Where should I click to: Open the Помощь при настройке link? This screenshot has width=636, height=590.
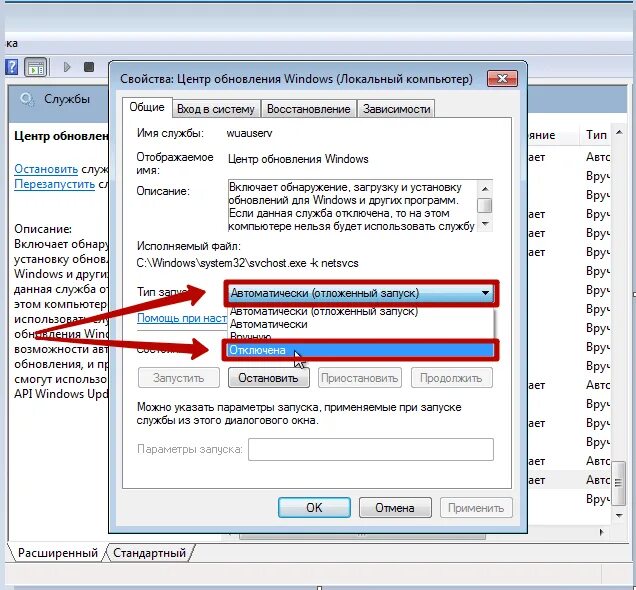click(x=182, y=318)
